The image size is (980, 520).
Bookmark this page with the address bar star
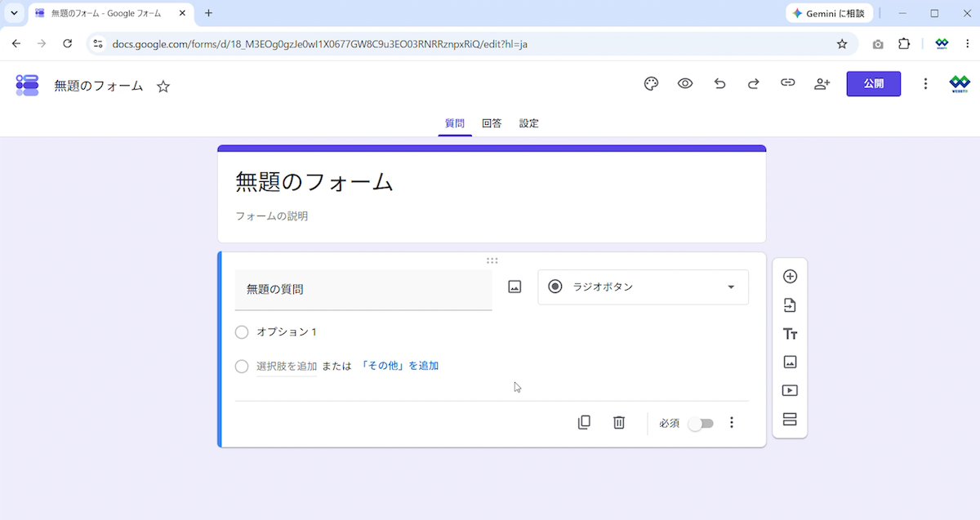click(x=842, y=44)
